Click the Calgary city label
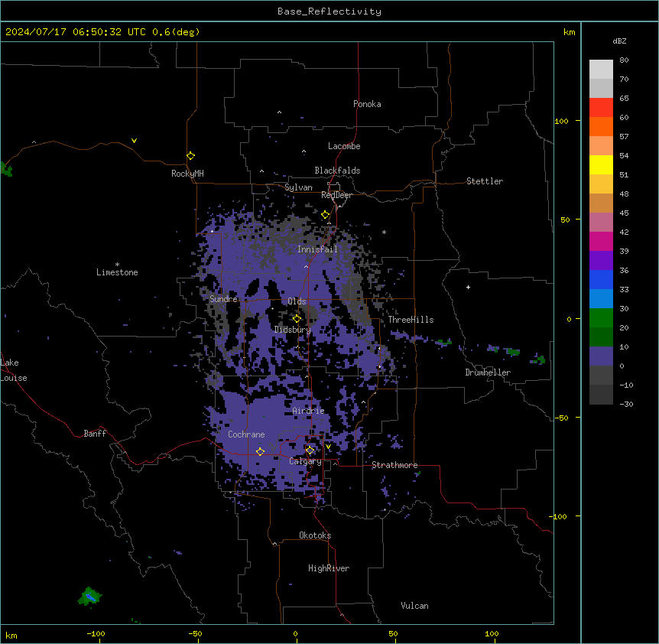 305,461
